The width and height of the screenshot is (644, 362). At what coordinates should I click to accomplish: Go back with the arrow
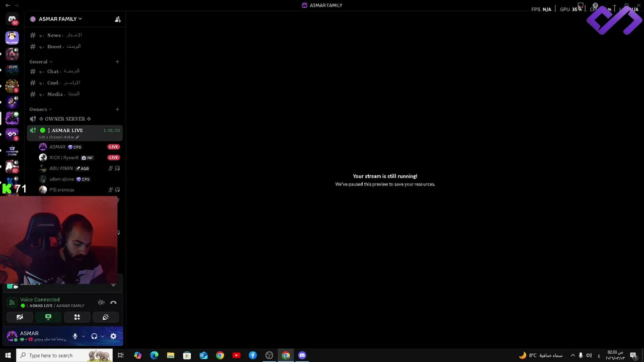tap(8, 5)
